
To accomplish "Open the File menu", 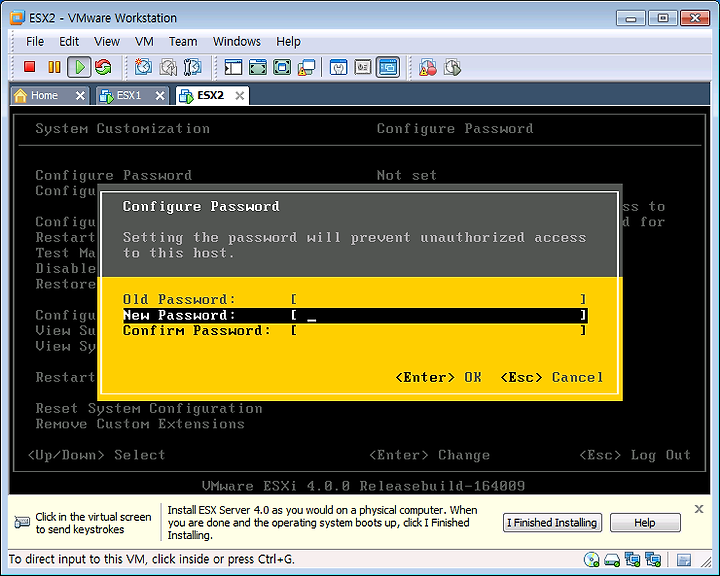I will click(35, 41).
